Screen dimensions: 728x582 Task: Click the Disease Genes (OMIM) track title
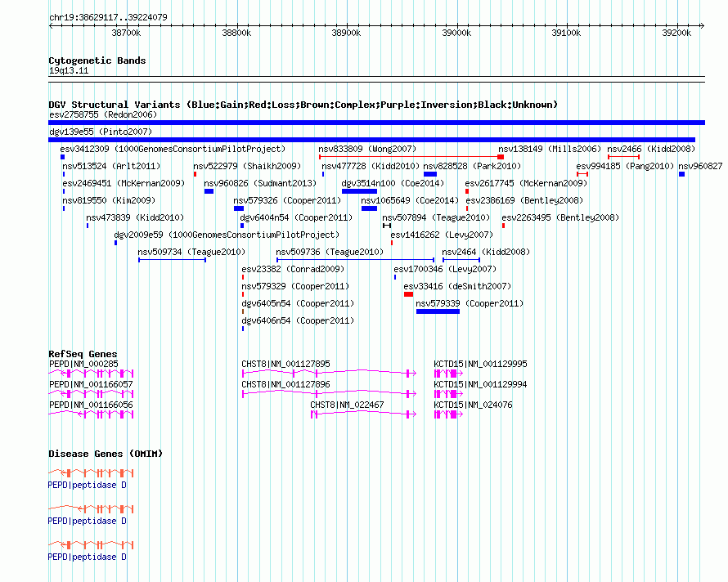coord(106,454)
